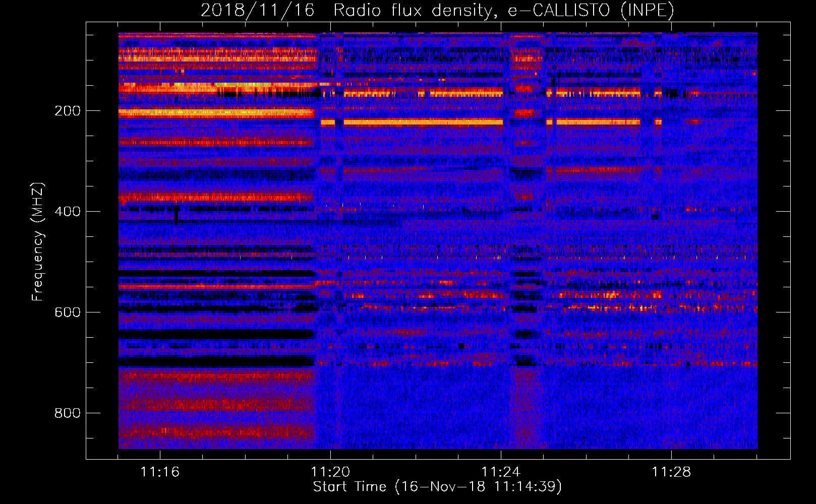Click the plot title '2018/11/16 Radio flux density'
This screenshot has height=504, width=816.
pyautogui.click(x=437, y=10)
